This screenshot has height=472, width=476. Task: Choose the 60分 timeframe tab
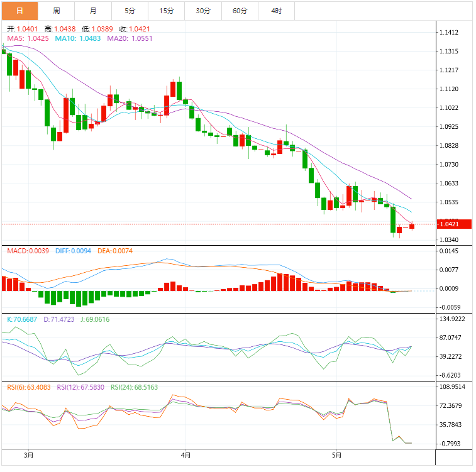[x=240, y=11]
